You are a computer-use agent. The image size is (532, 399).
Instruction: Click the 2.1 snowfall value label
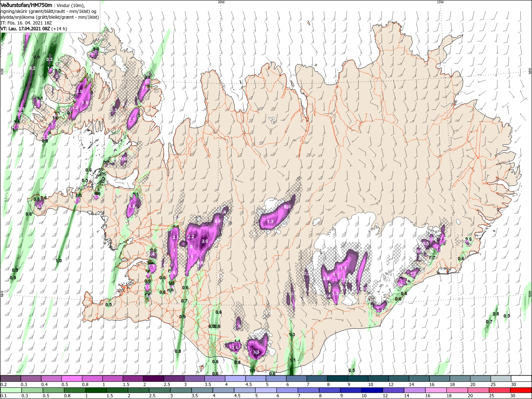tap(175, 237)
